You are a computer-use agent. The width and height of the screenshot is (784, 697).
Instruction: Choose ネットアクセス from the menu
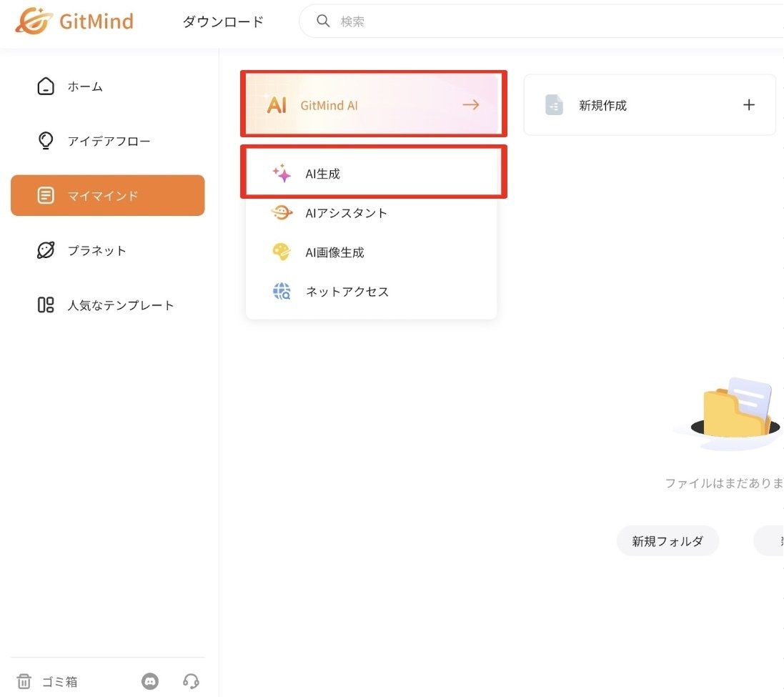click(x=372, y=292)
